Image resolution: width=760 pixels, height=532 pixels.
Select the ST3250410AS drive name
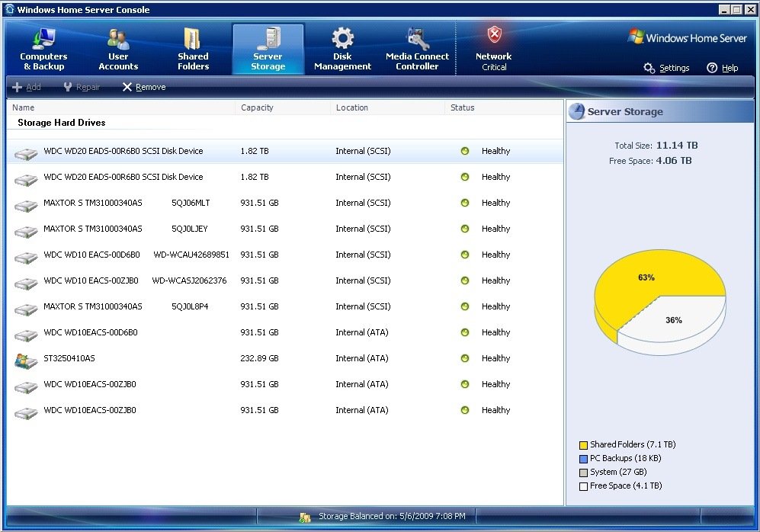[x=69, y=358]
